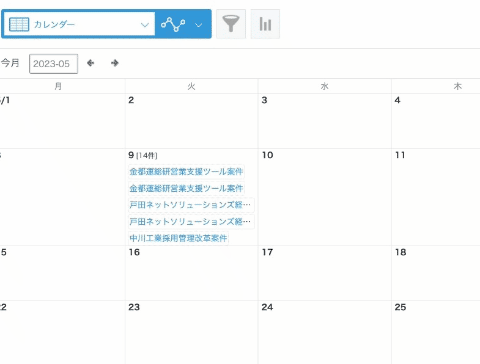Select day 16 calendar cell
This screenshot has height=364, width=480.
[192, 273]
